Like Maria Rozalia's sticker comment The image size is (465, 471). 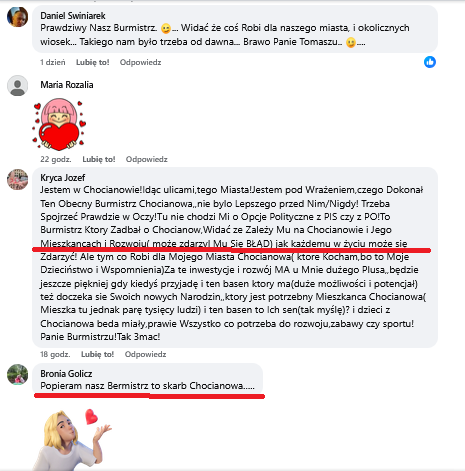click(x=99, y=159)
